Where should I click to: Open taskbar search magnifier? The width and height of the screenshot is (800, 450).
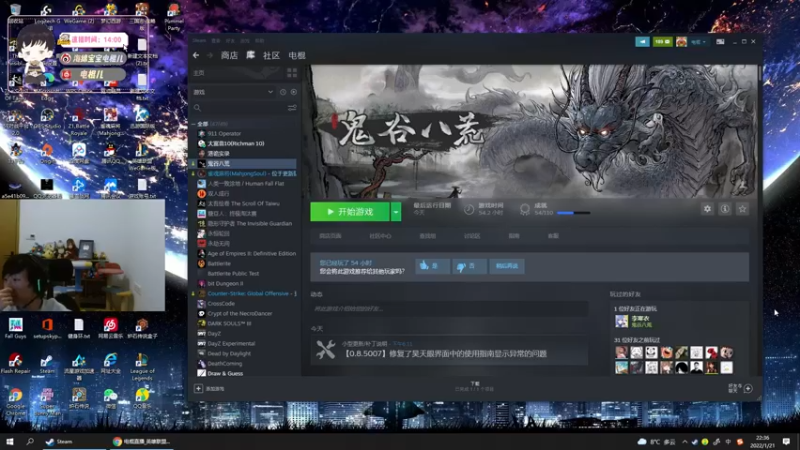(x=30, y=441)
